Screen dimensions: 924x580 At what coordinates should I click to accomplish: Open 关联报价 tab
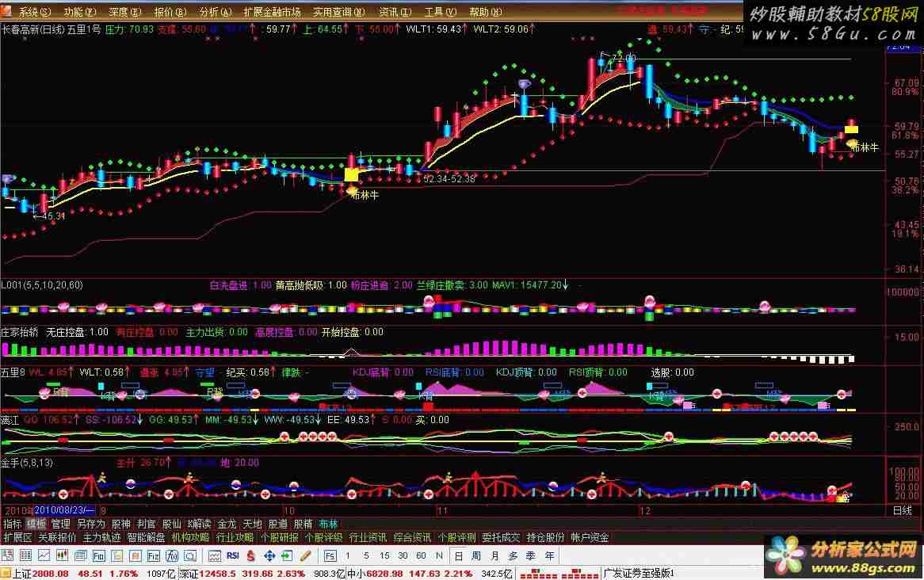point(57,537)
